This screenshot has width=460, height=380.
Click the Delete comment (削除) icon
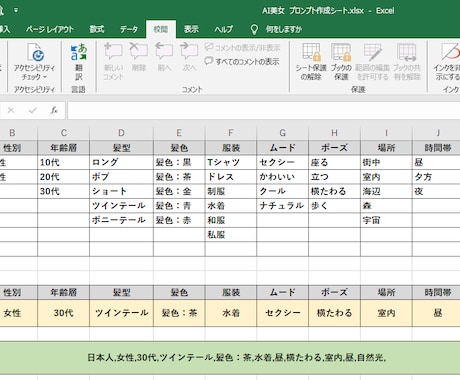139,57
